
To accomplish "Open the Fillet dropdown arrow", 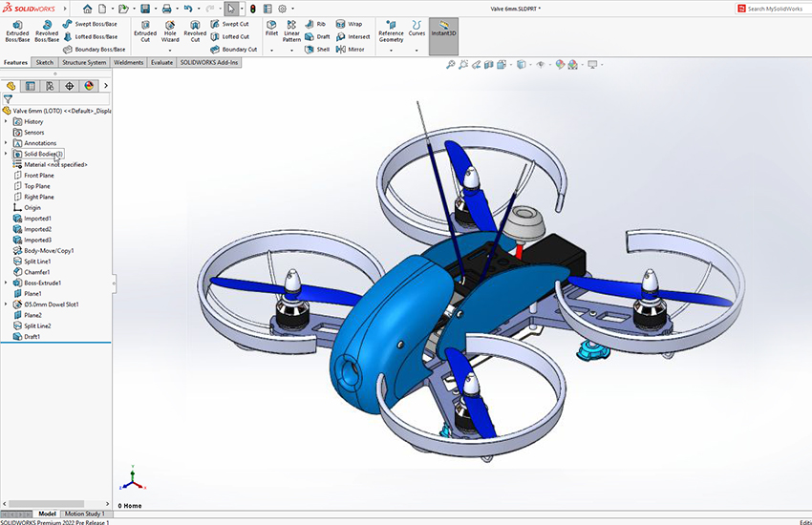I will point(271,50).
